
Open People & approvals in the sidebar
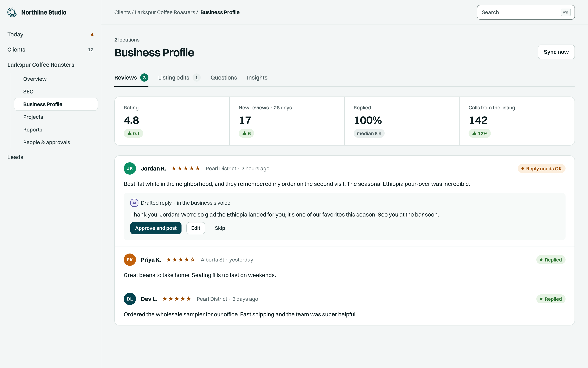(56, 142)
